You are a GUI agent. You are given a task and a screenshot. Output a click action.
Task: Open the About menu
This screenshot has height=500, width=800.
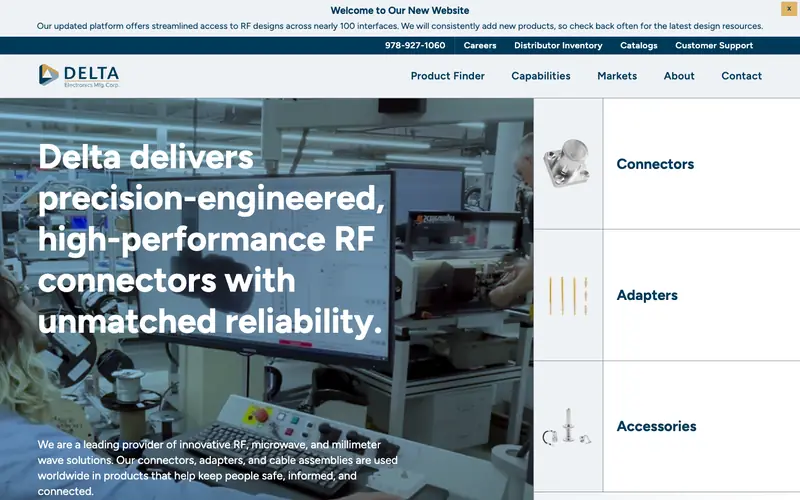[679, 76]
